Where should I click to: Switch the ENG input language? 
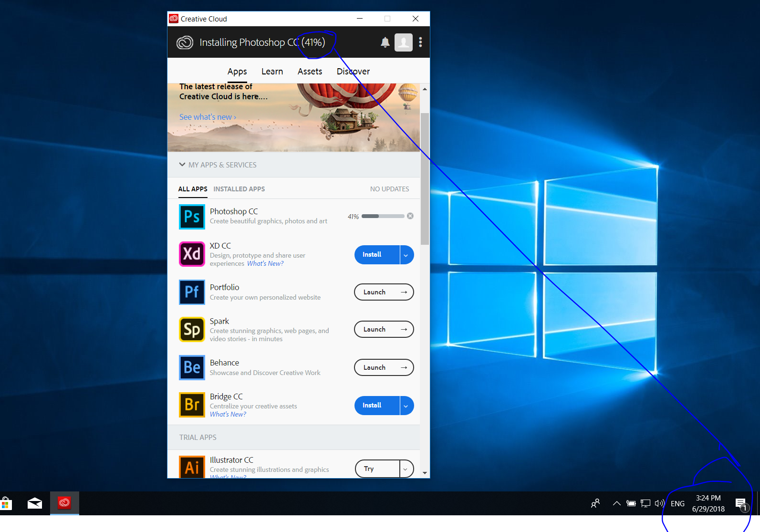coord(677,504)
